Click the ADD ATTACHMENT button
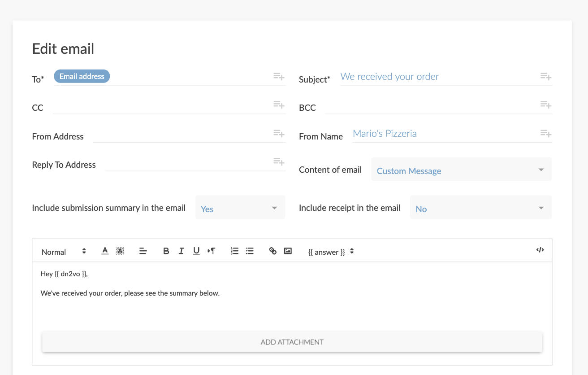The width and height of the screenshot is (588, 375). (x=292, y=342)
